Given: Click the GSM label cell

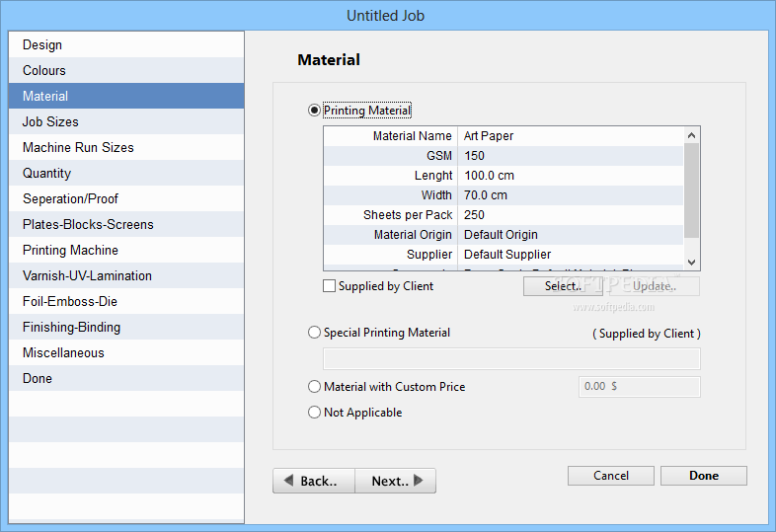Looking at the screenshot, I should point(391,156).
